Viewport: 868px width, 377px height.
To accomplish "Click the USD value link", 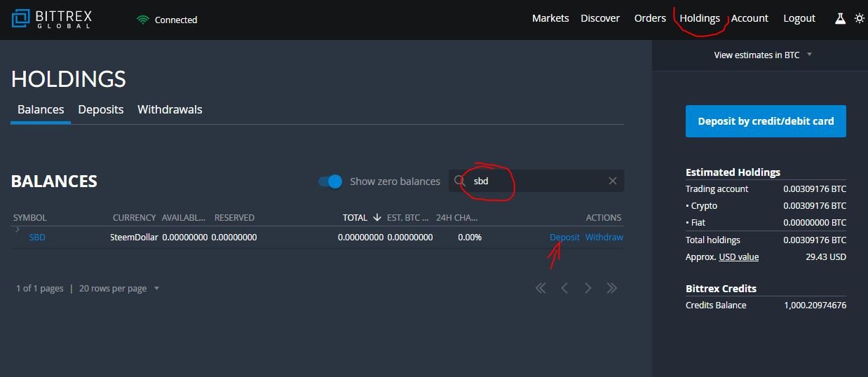I will 738,257.
